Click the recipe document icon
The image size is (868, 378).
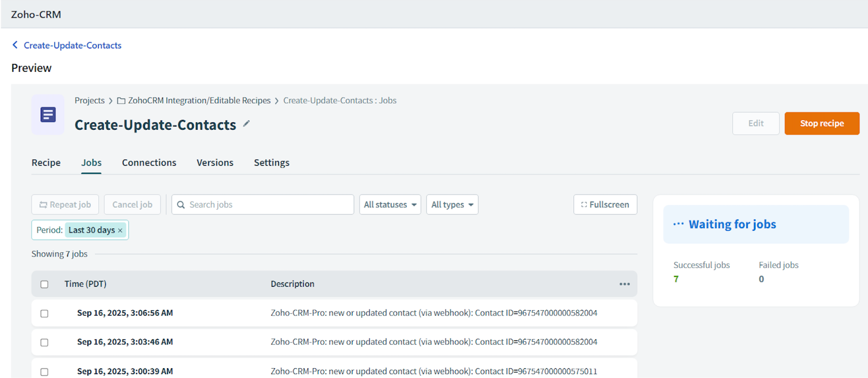48,115
